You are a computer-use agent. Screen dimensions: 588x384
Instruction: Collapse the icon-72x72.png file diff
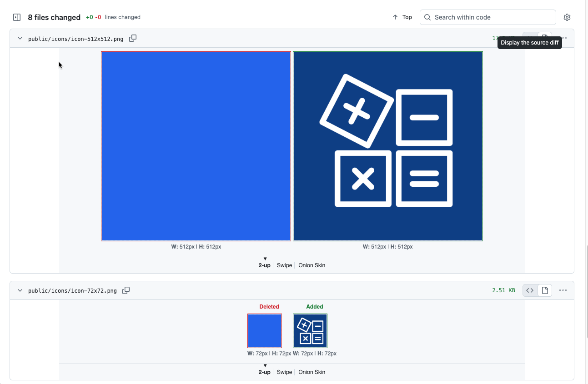click(20, 290)
